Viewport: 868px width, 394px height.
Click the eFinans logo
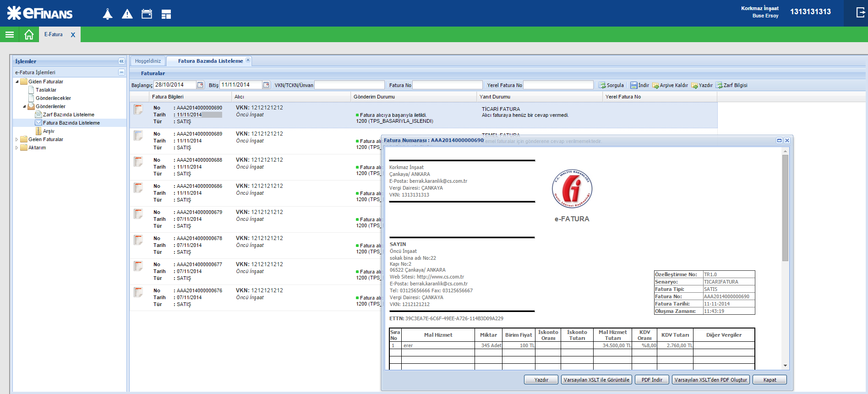40,13
